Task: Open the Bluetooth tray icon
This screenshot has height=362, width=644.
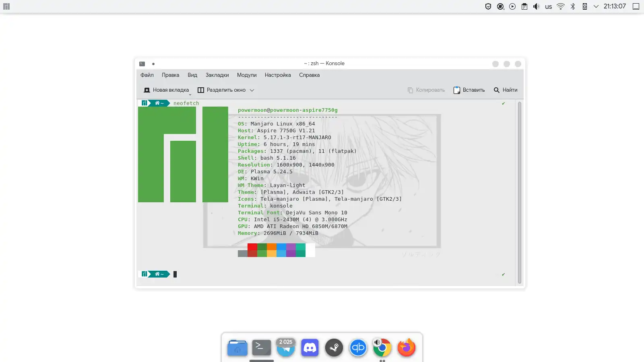Action: point(573,6)
